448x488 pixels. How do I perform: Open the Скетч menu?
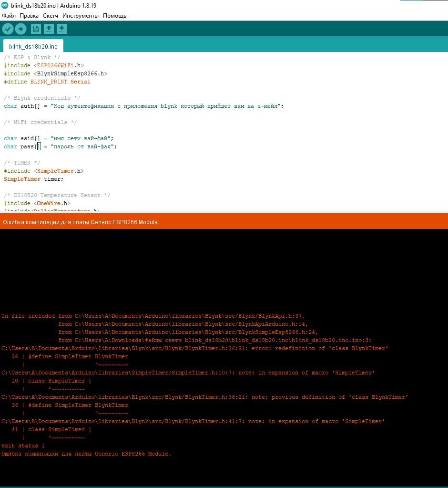pos(51,16)
